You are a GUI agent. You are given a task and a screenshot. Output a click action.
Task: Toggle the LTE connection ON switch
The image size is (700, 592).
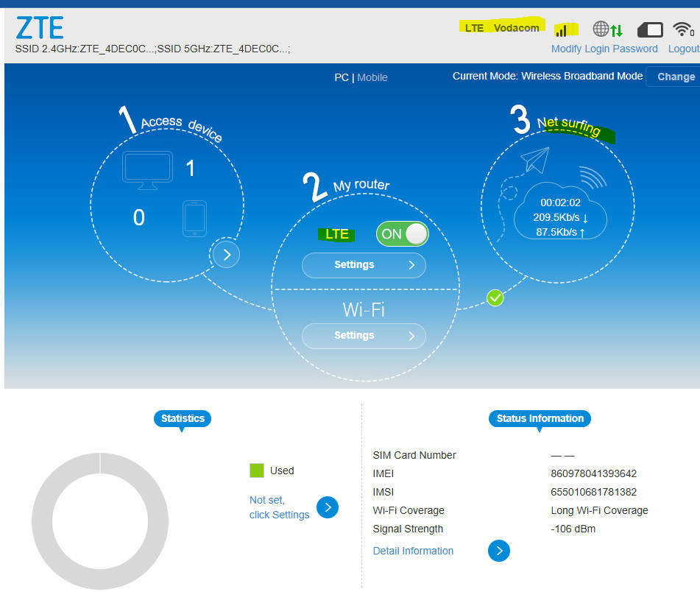tap(401, 233)
